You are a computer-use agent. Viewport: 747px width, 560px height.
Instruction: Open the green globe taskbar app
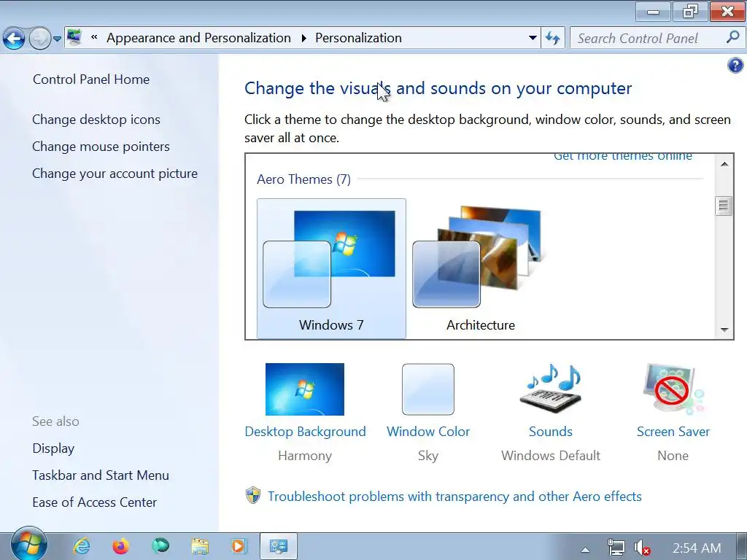(160, 545)
